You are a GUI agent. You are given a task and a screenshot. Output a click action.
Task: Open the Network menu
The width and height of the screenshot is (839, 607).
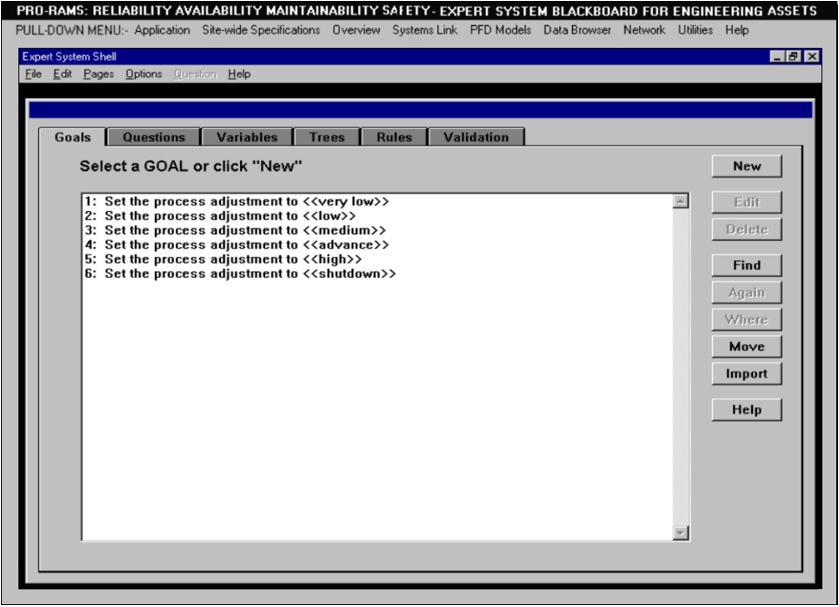click(644, 30)
